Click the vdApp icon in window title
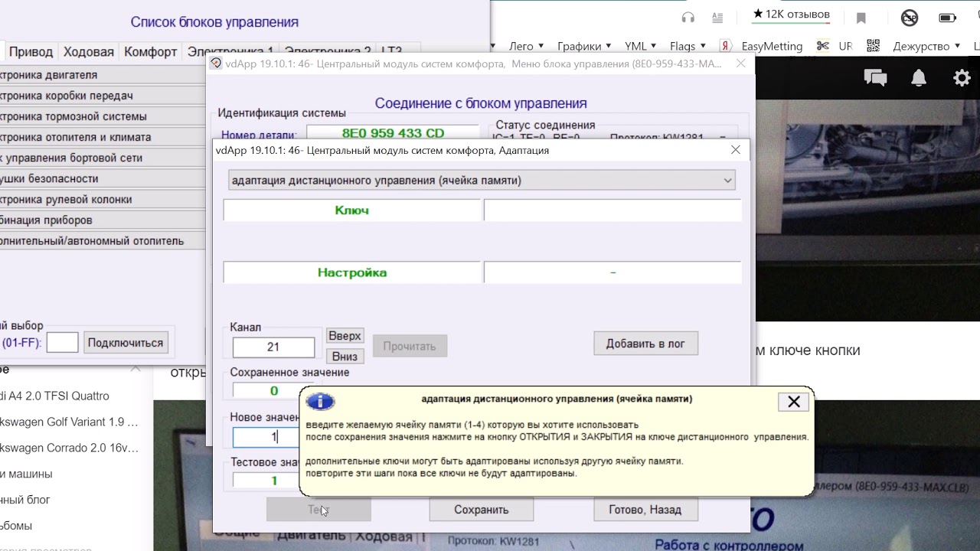Viewport: 980px width, 551px height. [x=216, y=64]
